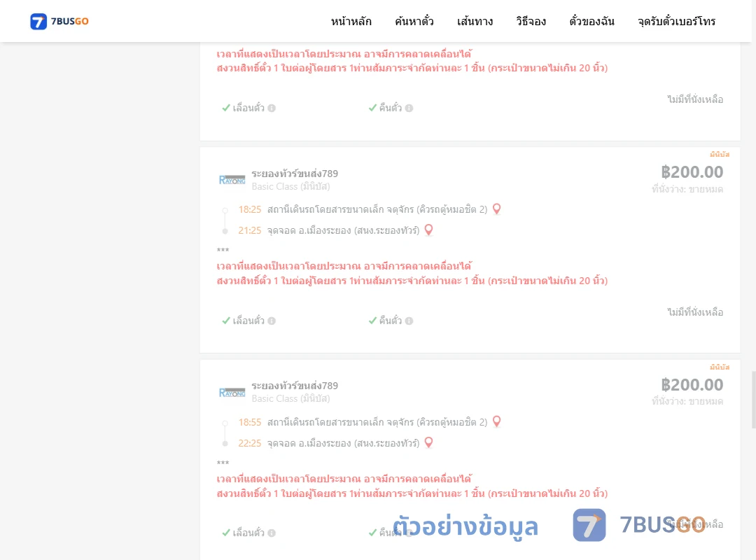
Task: Click the มินิบัส tag on 18:55 card
Action: pos(720,367)
